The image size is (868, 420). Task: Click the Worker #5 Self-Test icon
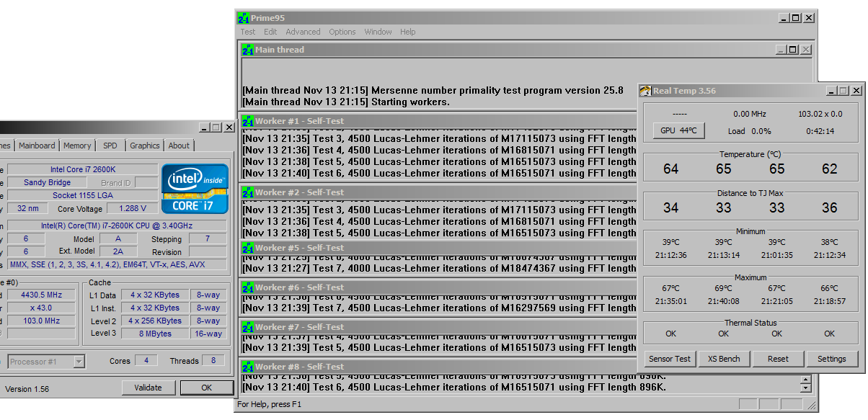(248, 248)
